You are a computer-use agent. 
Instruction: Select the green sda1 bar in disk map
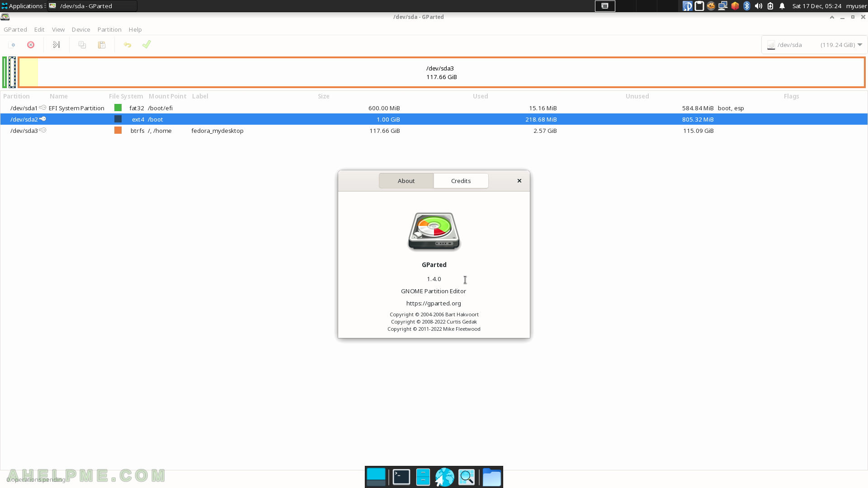tap(5, 72)
